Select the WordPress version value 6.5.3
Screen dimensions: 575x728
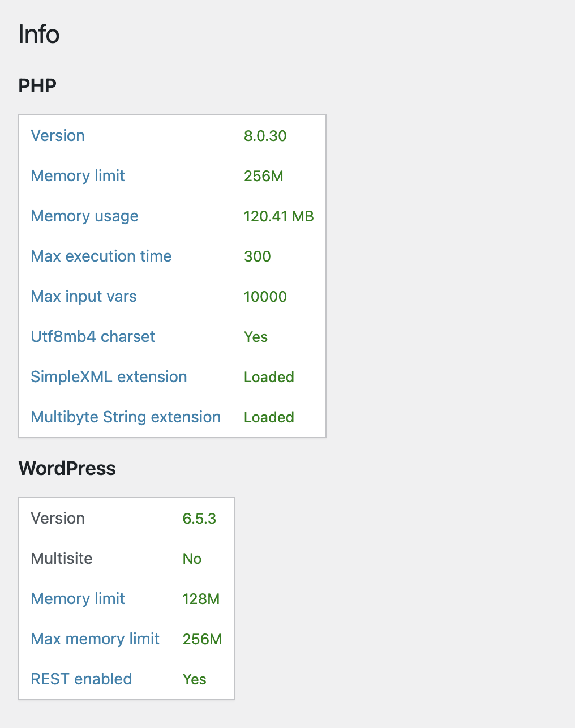(199, 519)
